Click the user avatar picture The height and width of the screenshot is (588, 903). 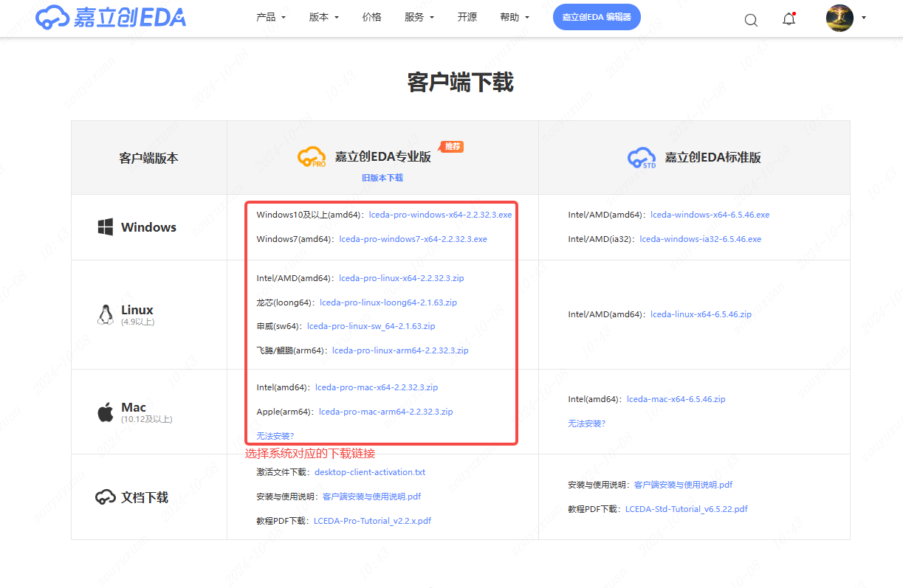point(840,18)
